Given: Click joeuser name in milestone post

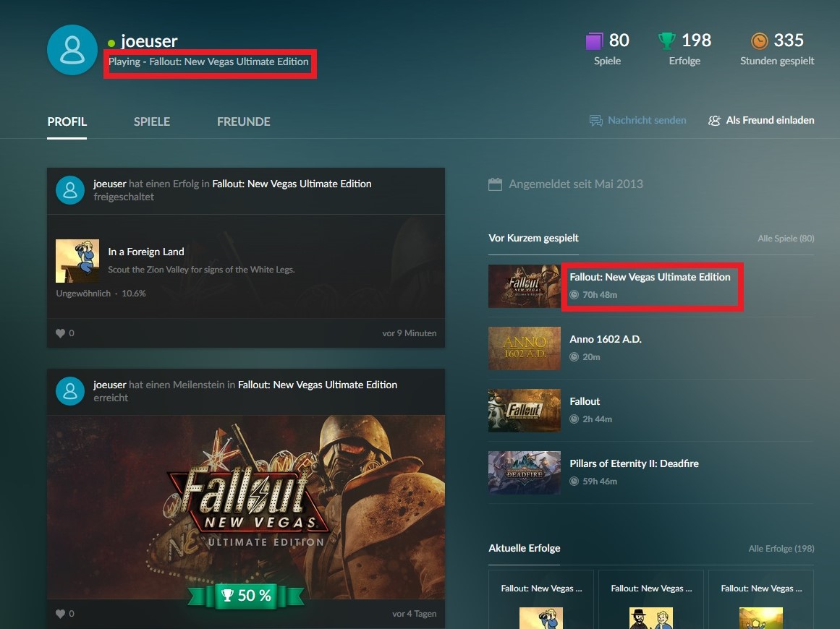Looking at the screenshot, I should click(x=110, y=385).
